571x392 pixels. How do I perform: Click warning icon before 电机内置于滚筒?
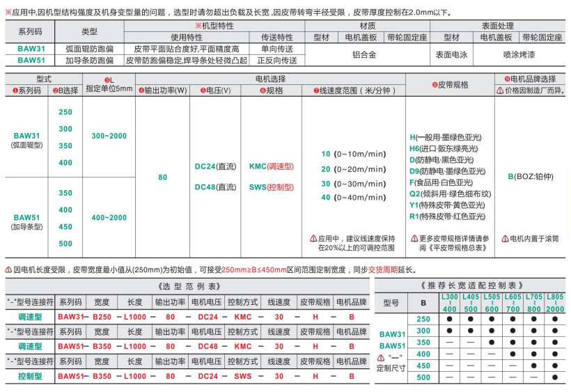(505, 238)
